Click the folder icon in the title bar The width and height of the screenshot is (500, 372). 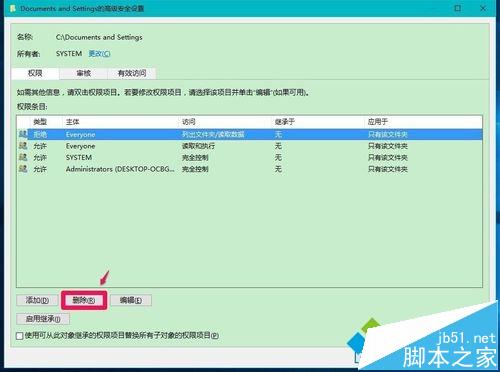pos(13,8)
